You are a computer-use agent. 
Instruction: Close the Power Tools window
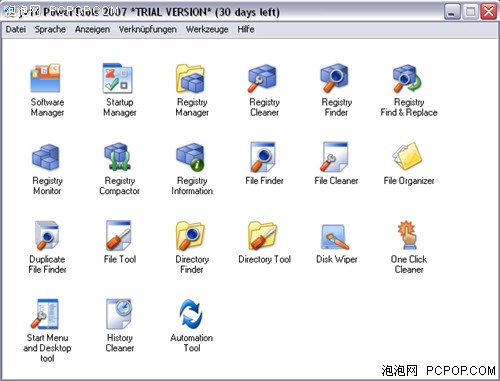tap(488, 12)
